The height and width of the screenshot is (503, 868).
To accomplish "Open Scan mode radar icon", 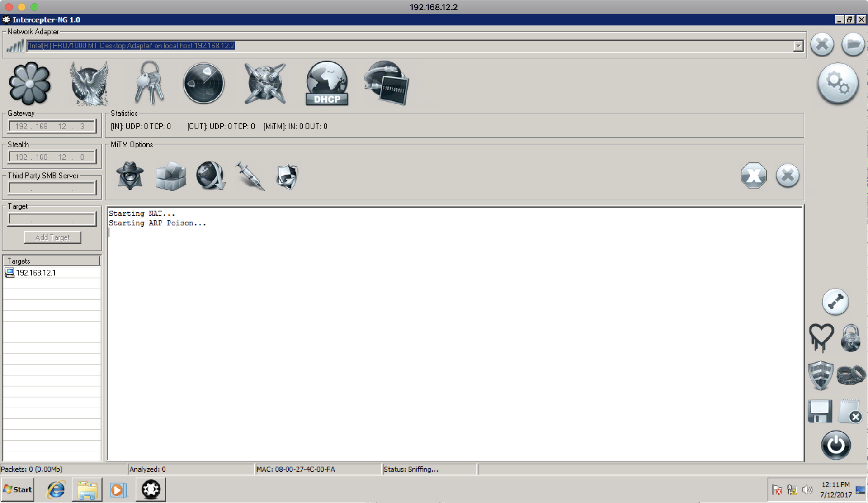I will [x=204, y=84].
